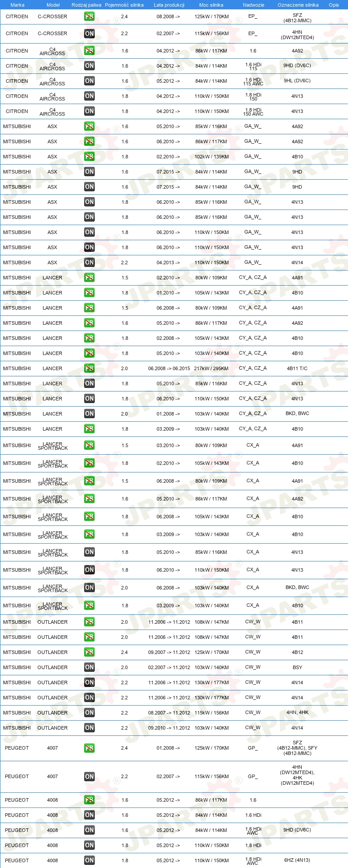Click the production date 03.2010 ->
Image resolution: width=348 pixels, height=868 pixels.
point(168,445)
